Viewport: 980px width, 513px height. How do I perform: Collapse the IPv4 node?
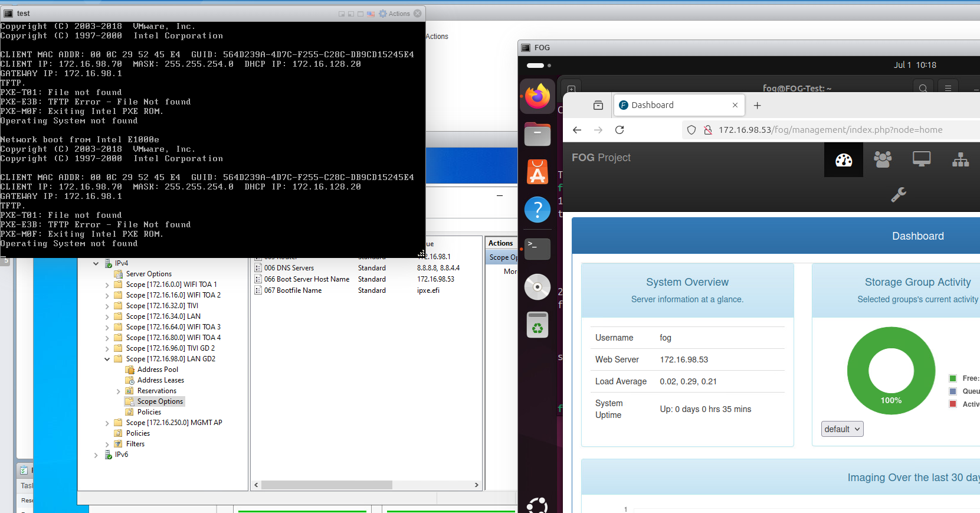coord(96,263)
